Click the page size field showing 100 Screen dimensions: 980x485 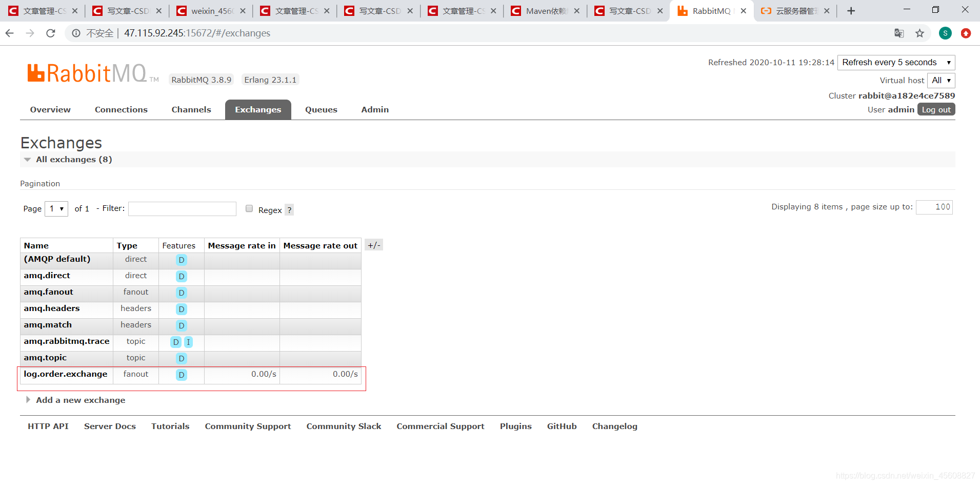tap(934, 207)
